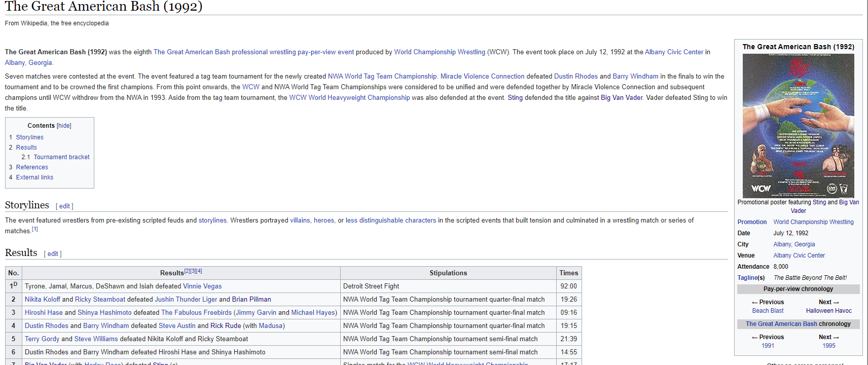Select the 21:39 time cell

pyautogui.click(x=569, y=339)
